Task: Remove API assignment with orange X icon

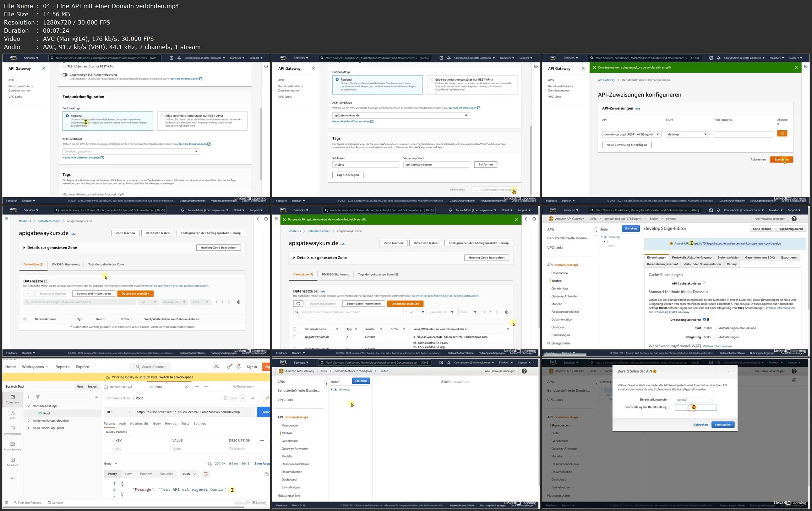Action: [782, 134]
